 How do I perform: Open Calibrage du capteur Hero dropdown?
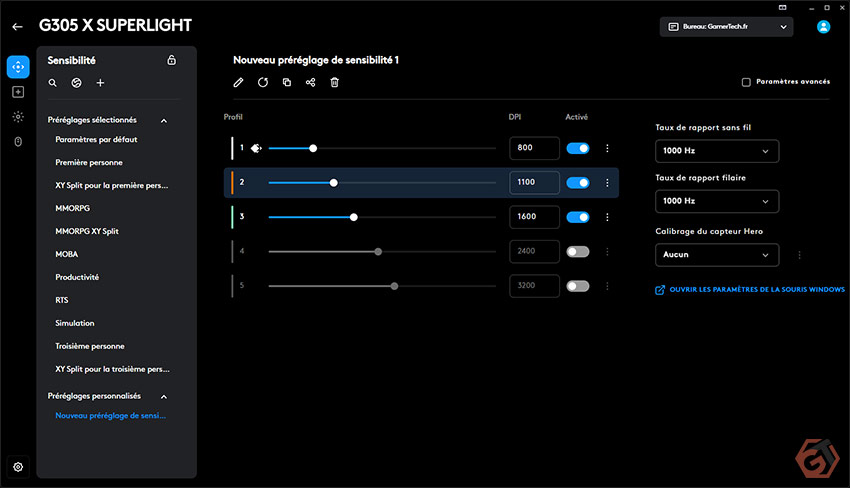[717, 255]
